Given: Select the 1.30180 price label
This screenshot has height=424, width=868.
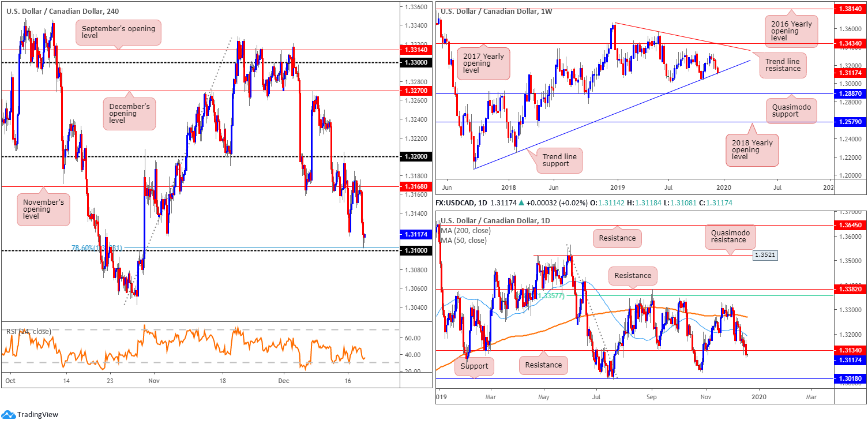Looking at the screenshot, I should pos(851,379).
